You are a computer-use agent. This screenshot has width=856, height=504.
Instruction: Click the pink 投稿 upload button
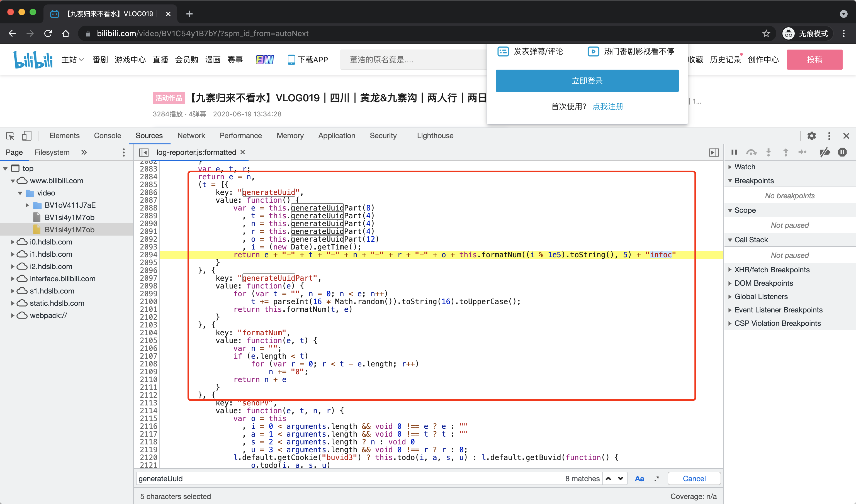(814, 59)
